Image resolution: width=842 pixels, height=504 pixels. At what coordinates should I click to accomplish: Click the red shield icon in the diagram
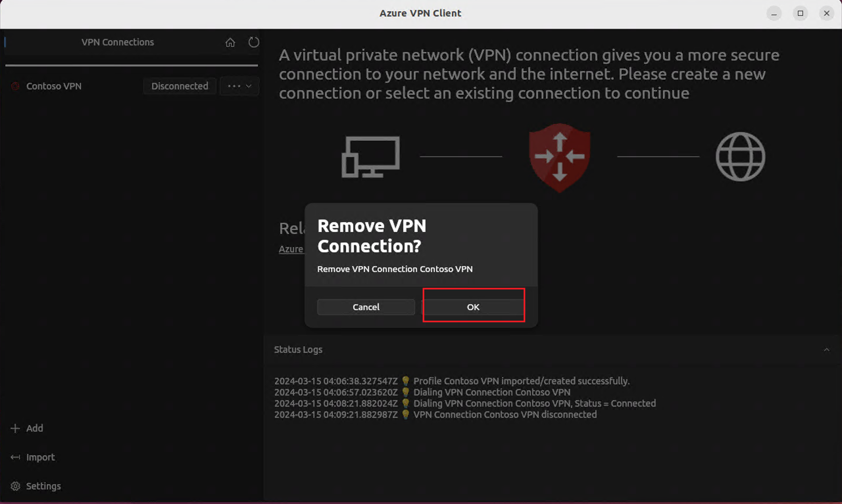(x=559, y=157)
